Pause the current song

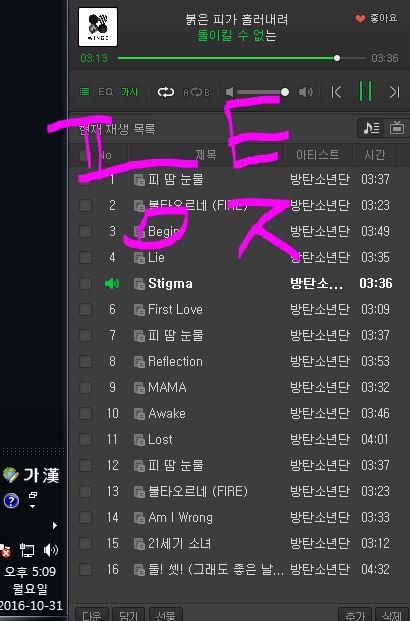[x=365, y=91]
